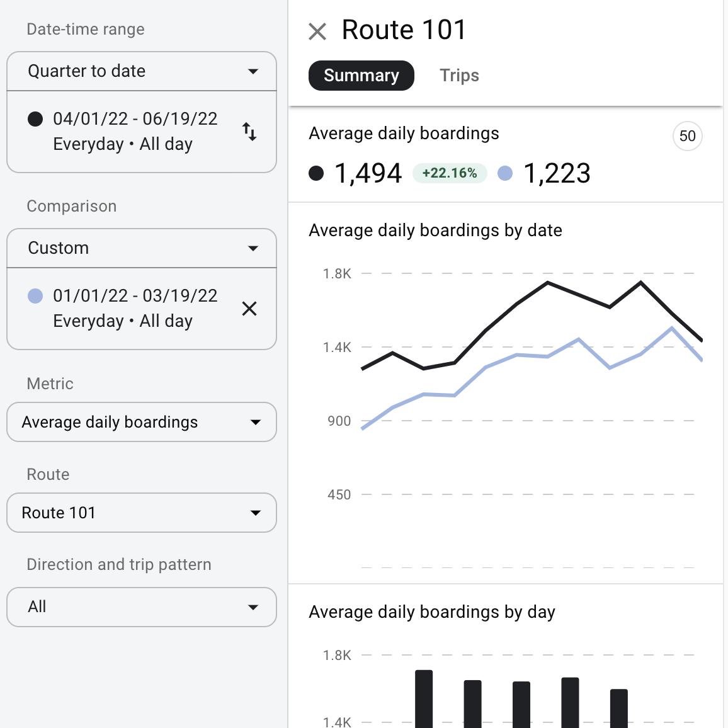Image resolution: width=728 pixels, height=728 pixels.
Task: Switch to the Trips tab
Action: [x=459, y=76]
